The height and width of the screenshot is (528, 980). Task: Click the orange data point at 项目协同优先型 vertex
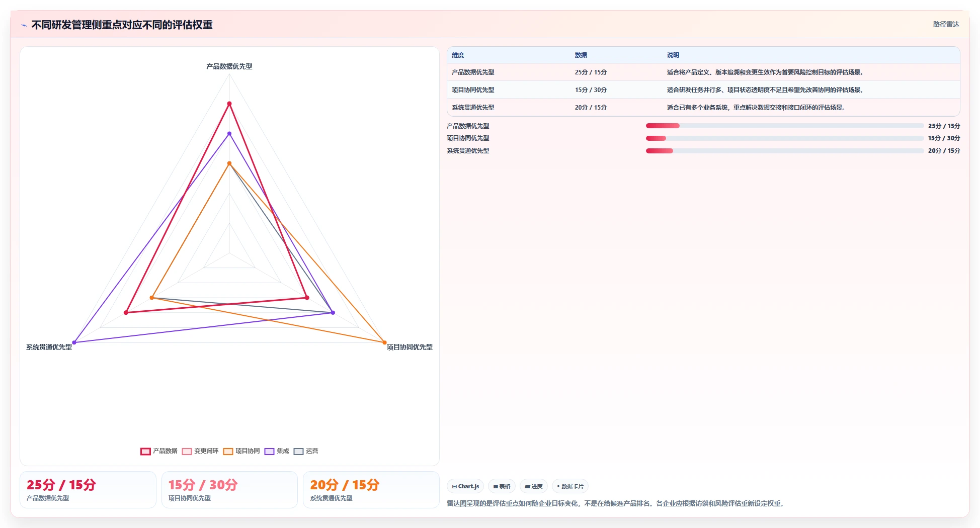[x=385, y=342]
